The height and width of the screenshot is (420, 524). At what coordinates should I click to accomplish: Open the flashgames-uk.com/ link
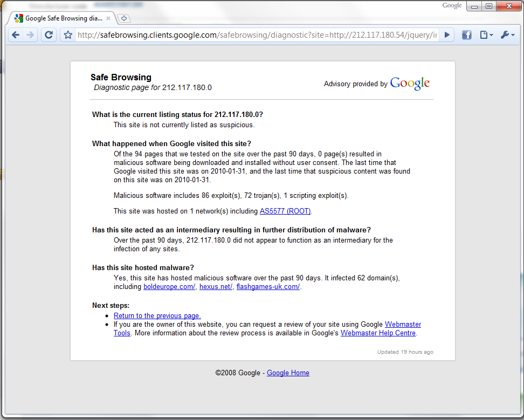point(268,287)
